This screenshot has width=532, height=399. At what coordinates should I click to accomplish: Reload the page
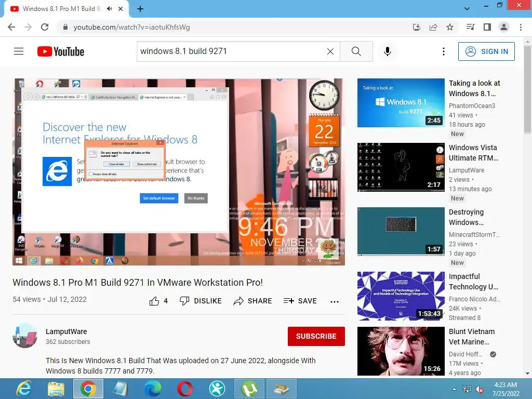(x=45, y=27)
